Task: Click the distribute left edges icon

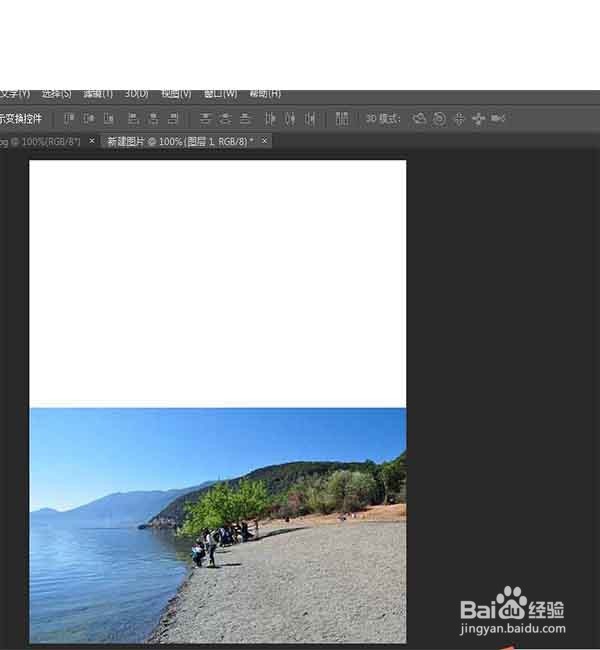Action: point(270,119)
